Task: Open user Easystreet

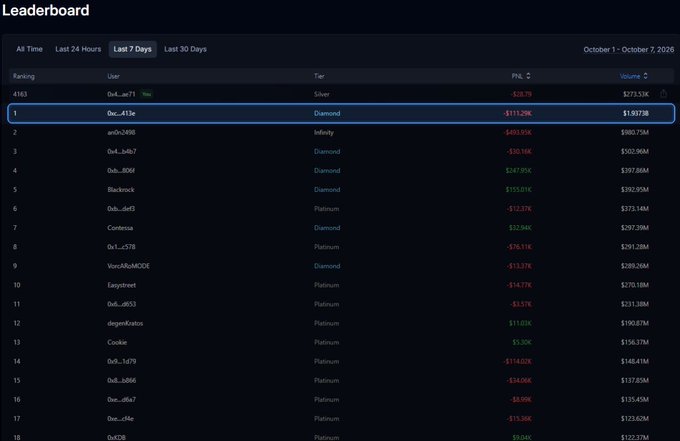Action: tap(121, 285)
